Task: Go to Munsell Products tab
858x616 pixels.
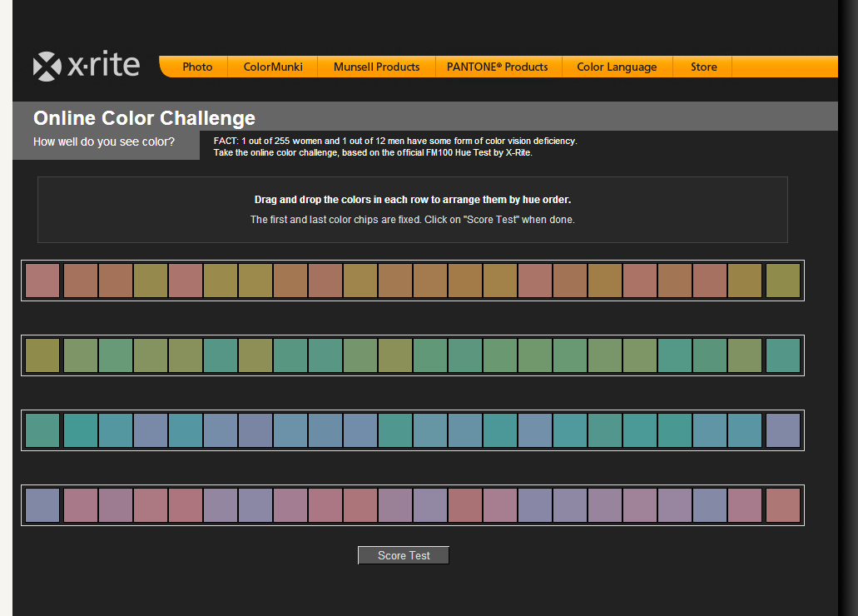Action: tap(376, 67)
